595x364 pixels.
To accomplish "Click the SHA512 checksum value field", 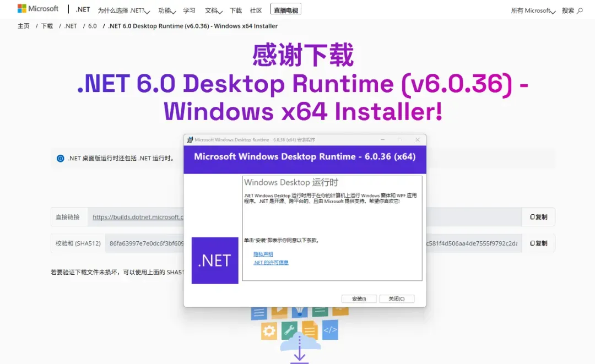I will point(313,243).
